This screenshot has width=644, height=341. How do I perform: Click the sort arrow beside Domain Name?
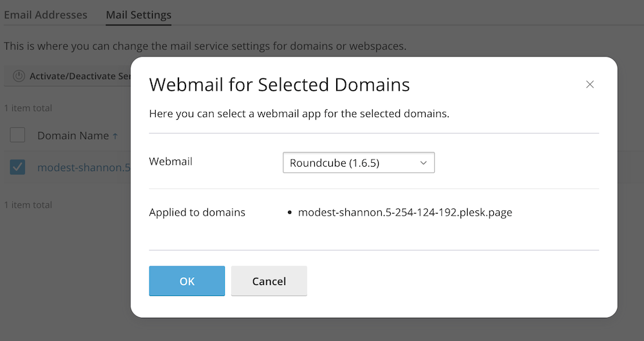coord(115,136)
